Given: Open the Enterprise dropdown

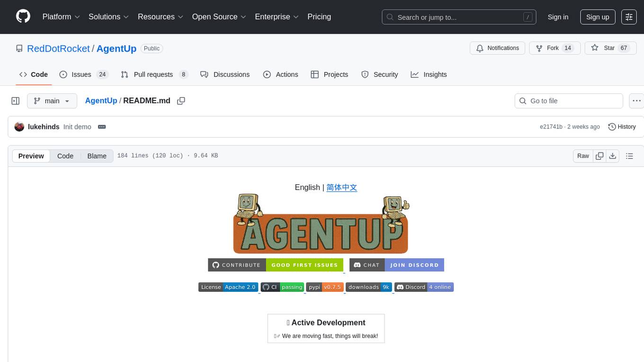Looking at the screenshot, I should tap(277, 17).
